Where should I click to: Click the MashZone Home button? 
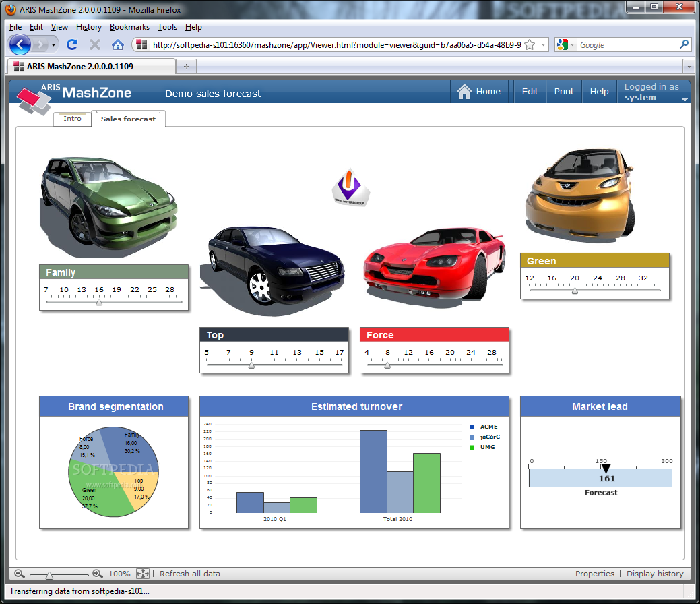[480, 92]
